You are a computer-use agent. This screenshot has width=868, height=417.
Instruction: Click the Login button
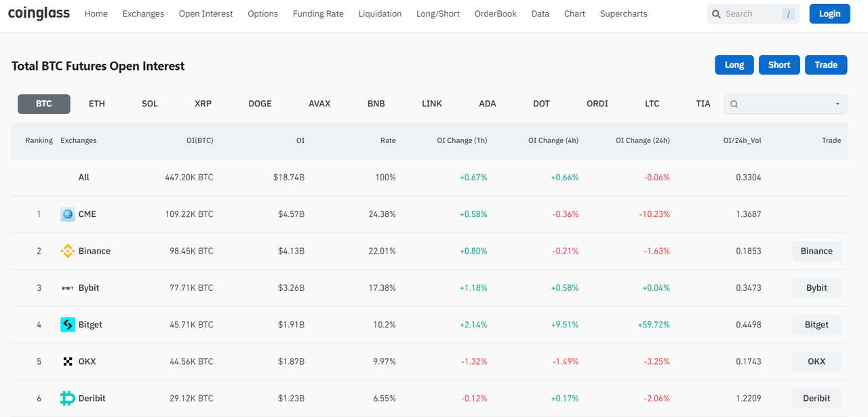pyautogui.click(x=829, y=14)
